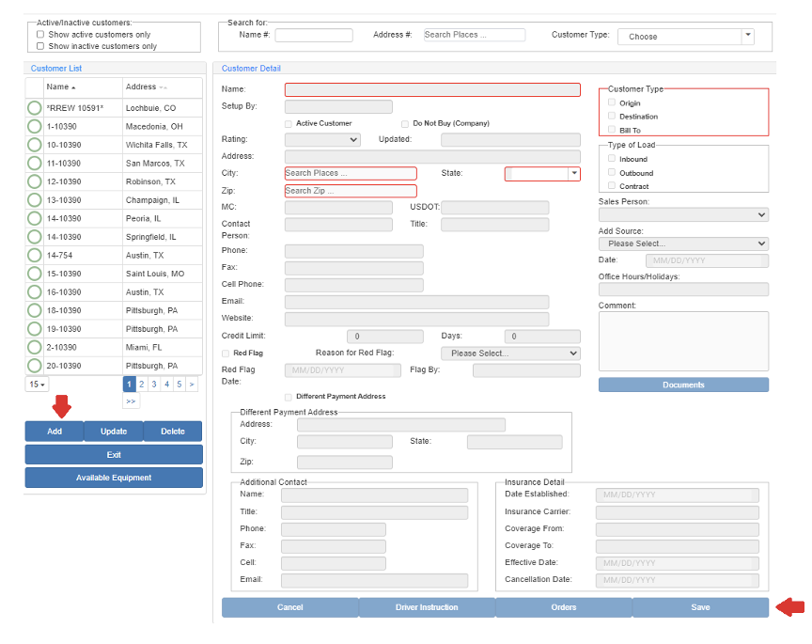This screenshot has width=812, height=644.
Task: Click the Delete button
Action: pyautogui.click(x=172, y=432)
